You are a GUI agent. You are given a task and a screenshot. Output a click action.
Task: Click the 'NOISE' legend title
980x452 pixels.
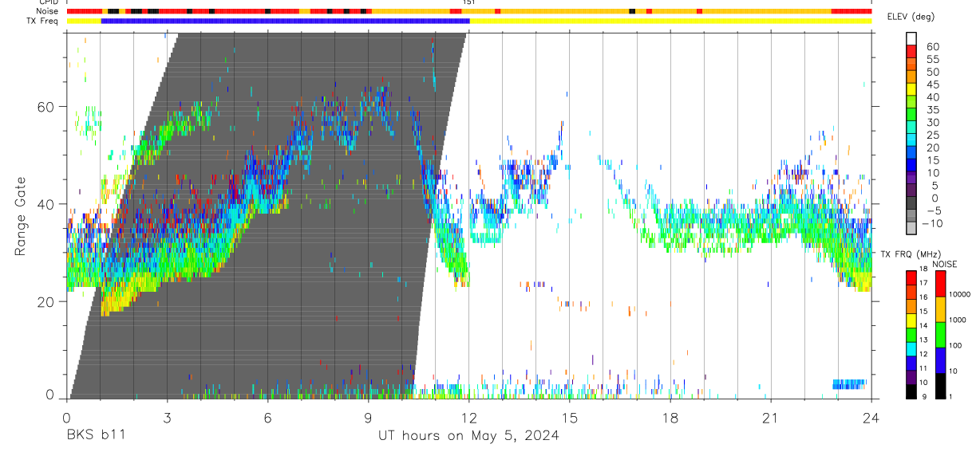tap(945, 265)
